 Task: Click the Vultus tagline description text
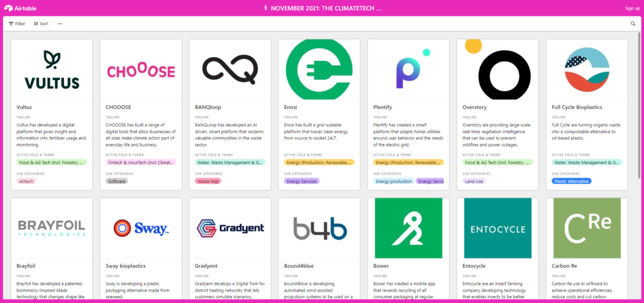[x=52, y=135]
